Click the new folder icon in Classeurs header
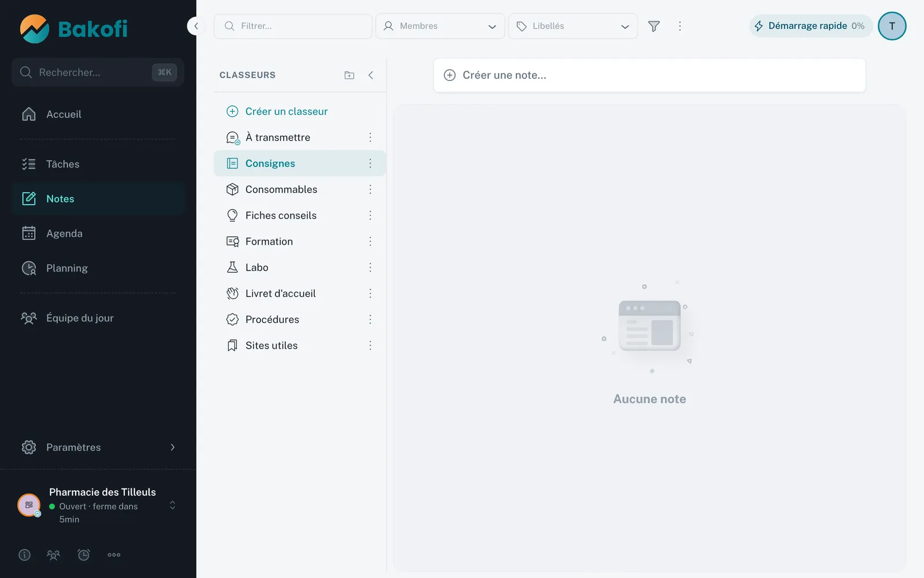 [x=349, y=75]
